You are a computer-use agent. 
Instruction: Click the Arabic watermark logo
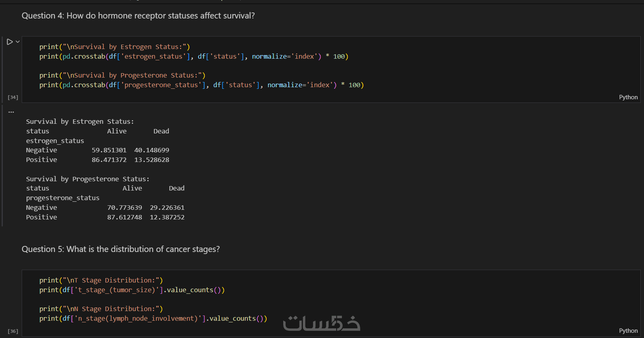[x=321, y=324]
